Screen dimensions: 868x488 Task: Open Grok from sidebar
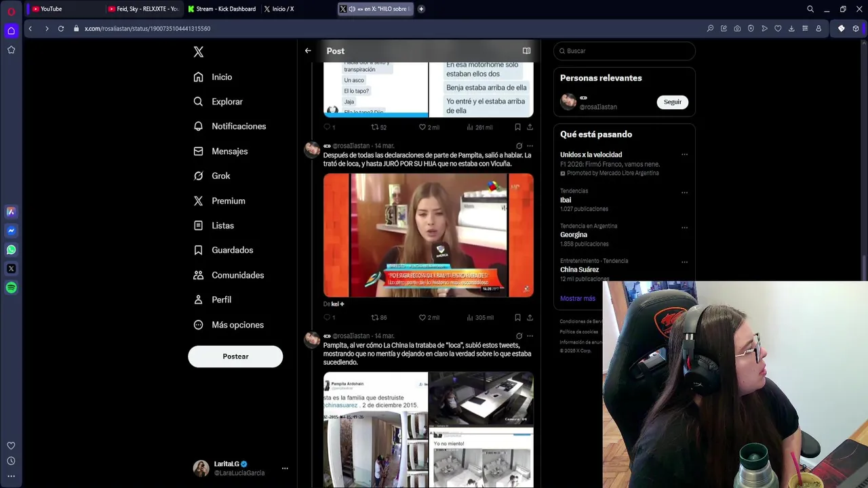[212, 176]
